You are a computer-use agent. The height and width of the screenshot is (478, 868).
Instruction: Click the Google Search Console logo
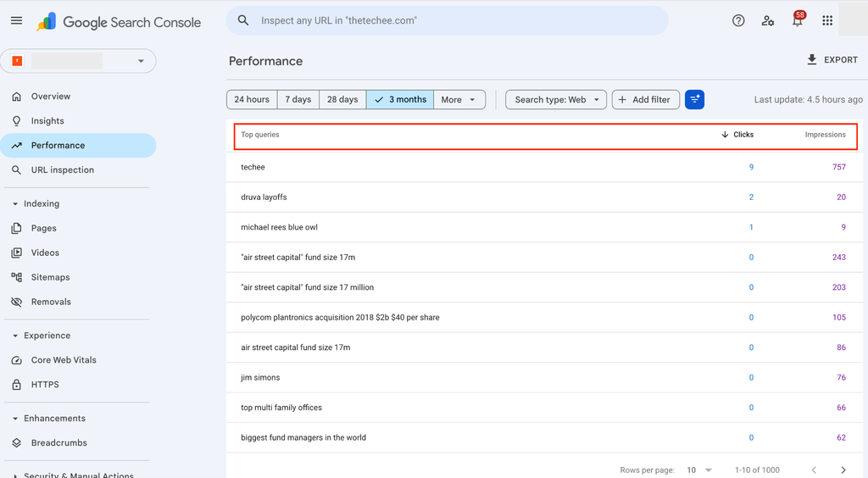119,22
